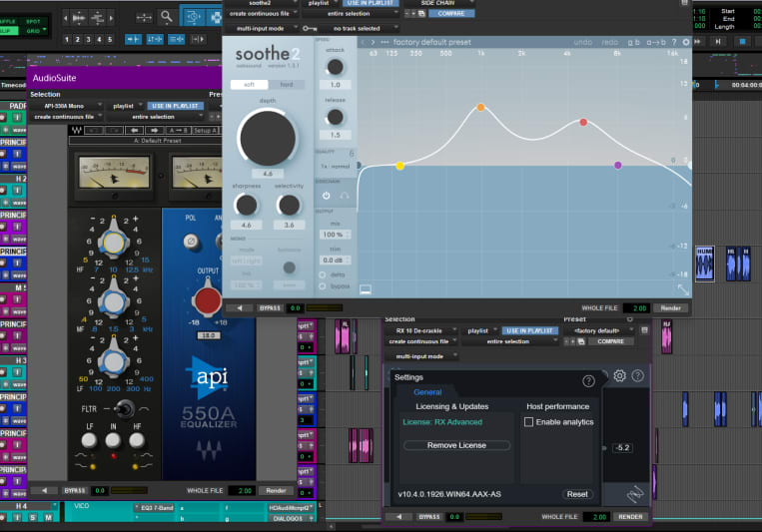Screen dimensions: 762x532
Task: Enable bypass option in soothe2
Action: point(323,286)
